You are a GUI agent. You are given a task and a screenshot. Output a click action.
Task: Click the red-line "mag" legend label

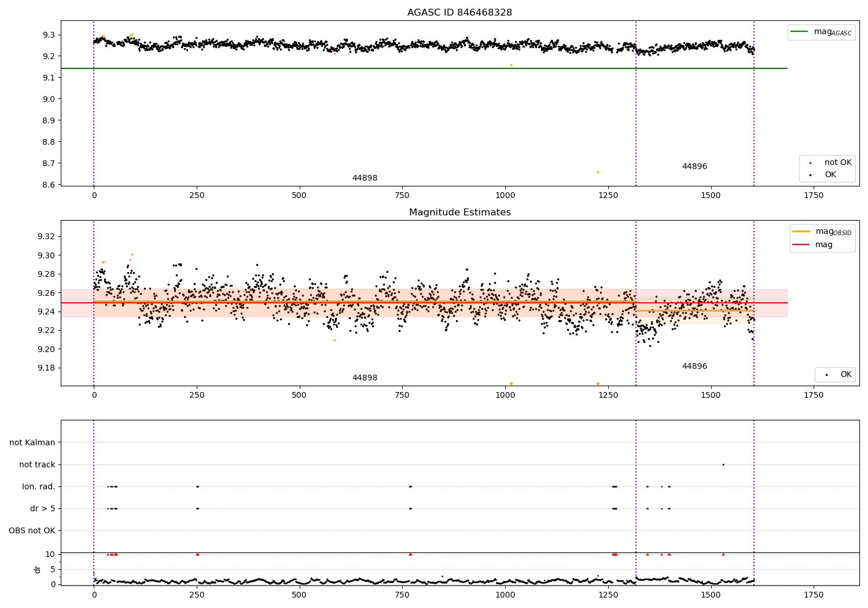[824, 244]
